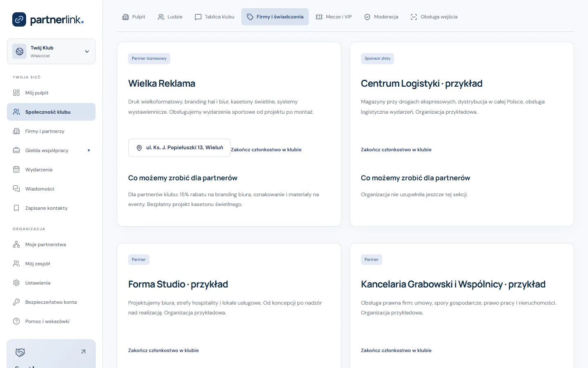This screenshot has height=368, width=588.
Task: Switch to the Ludzie tab
Action: point(170,17)
